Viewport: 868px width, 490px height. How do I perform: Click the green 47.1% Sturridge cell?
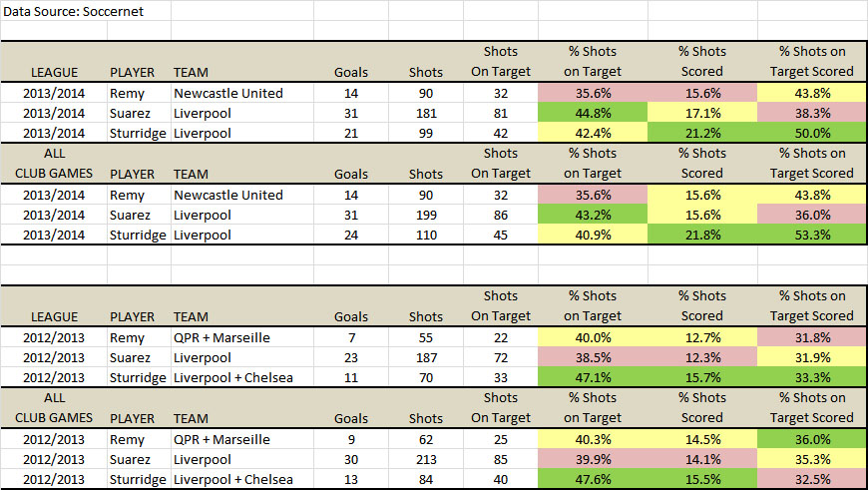click(x=593, y=377)
